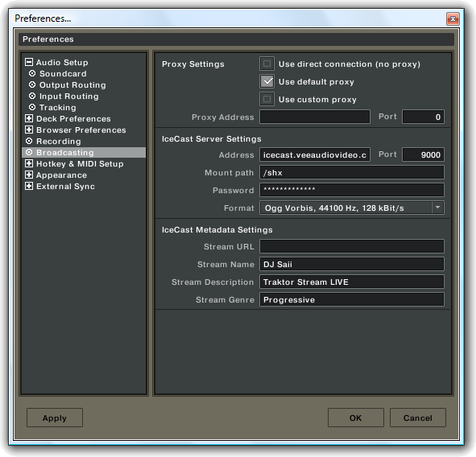Select Browser Preferences in the tree
The height and width of the screenshot is (457, 476).
coord(81,130)
